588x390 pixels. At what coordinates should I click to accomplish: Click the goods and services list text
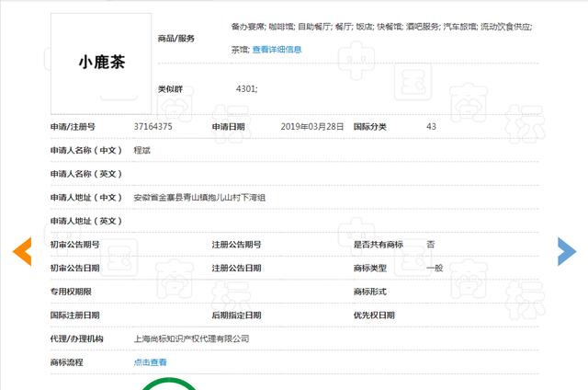click(x=381, y=38)
